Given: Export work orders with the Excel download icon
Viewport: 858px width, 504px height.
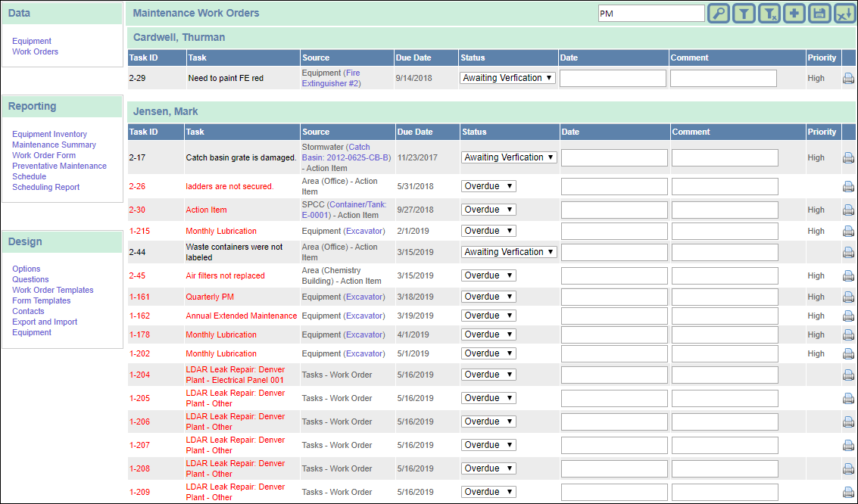Looking at the screenshot, I should 844,13.
